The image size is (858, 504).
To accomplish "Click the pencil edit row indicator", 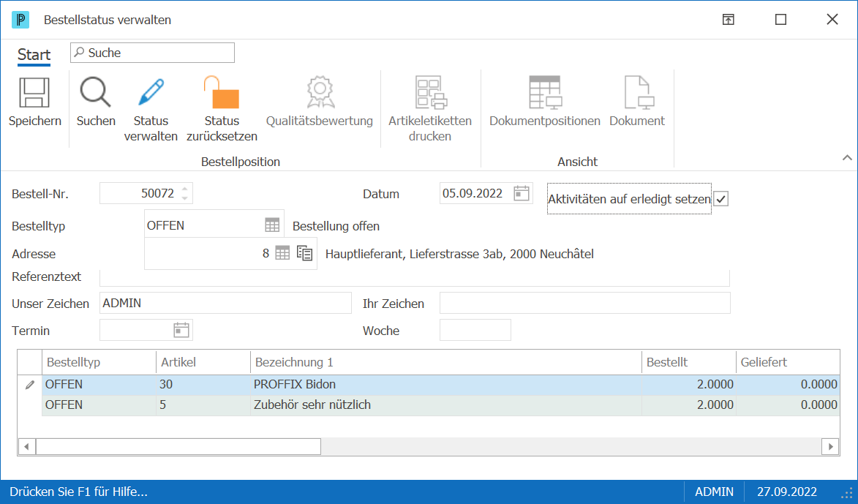I will [x=29, y=385].
